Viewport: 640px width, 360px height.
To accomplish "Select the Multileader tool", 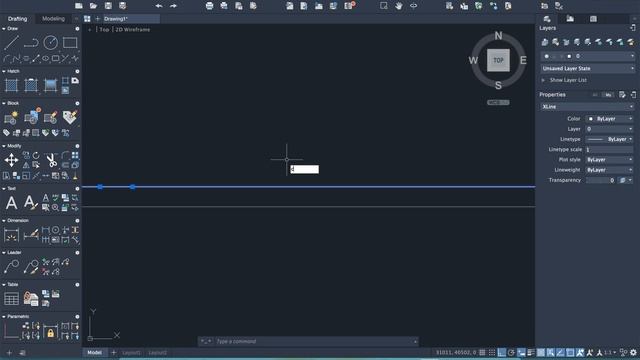I will tap(11, 267).
